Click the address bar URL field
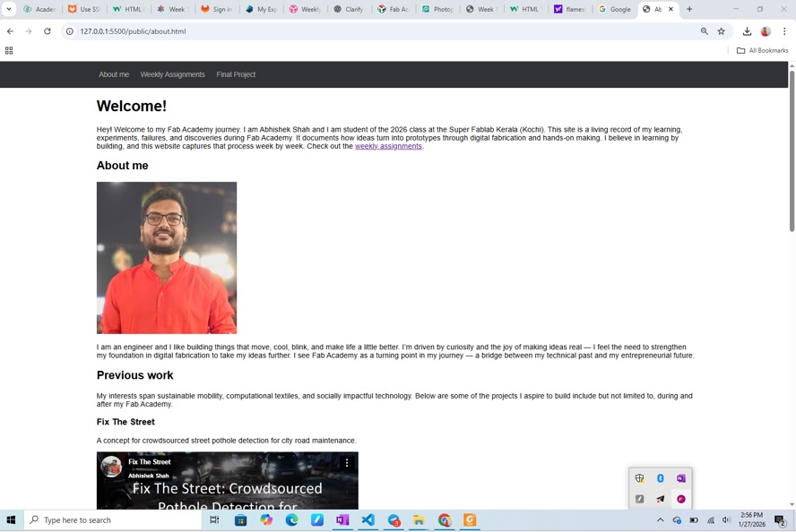796x532 pixels. 385,31
